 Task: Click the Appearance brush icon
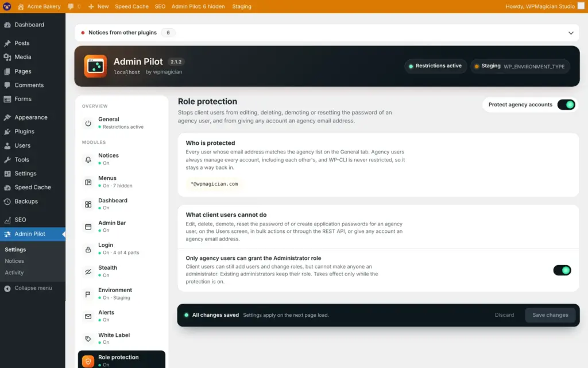pyautogui.click(x=7, y=117)
